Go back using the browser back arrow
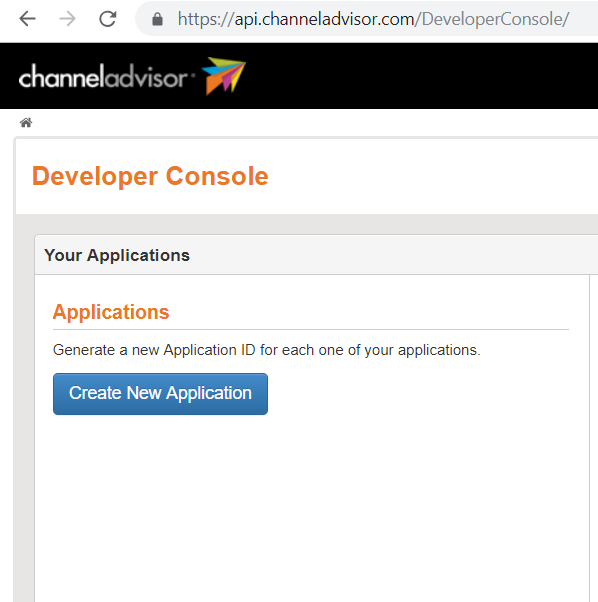This screenshot has height=602, width=598. pyautogui.click(x=27, y=18)
